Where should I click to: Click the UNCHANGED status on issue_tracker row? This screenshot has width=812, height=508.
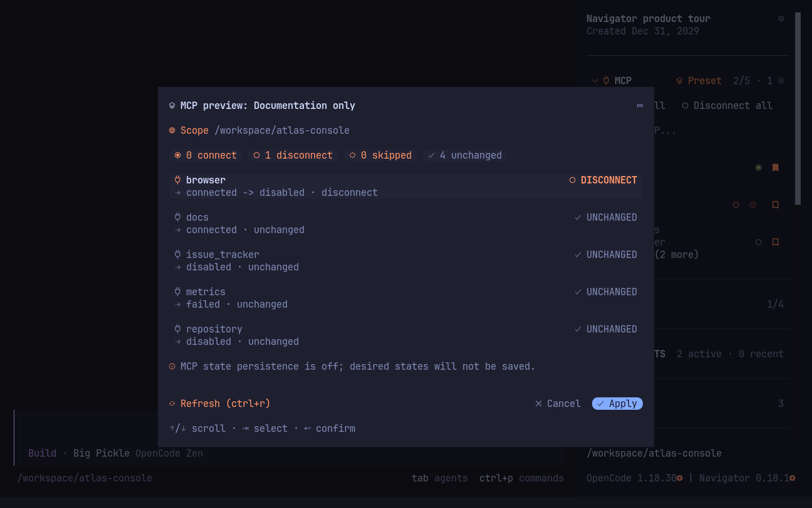coord(606,255)
